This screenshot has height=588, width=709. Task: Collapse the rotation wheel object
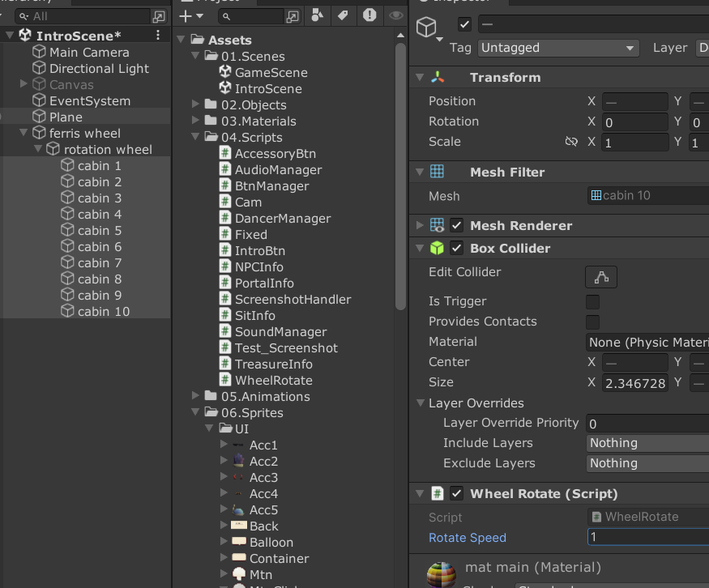pyautogui.click(x=38, y=149)
